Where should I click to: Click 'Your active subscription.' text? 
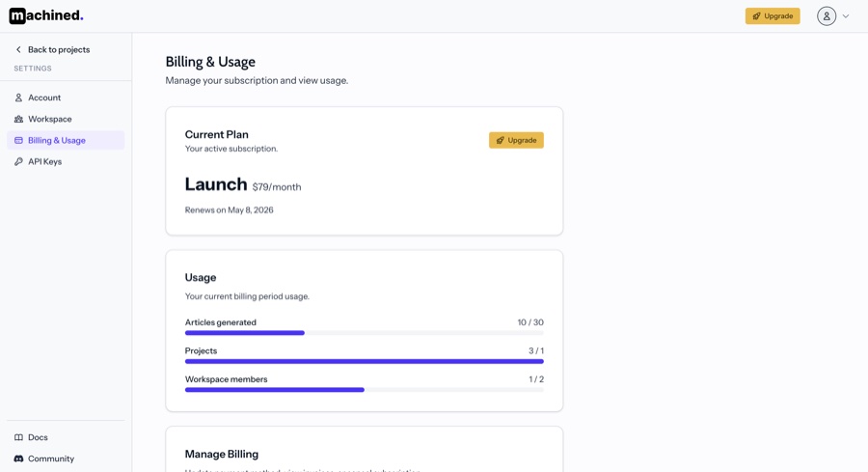click(231, 149)
